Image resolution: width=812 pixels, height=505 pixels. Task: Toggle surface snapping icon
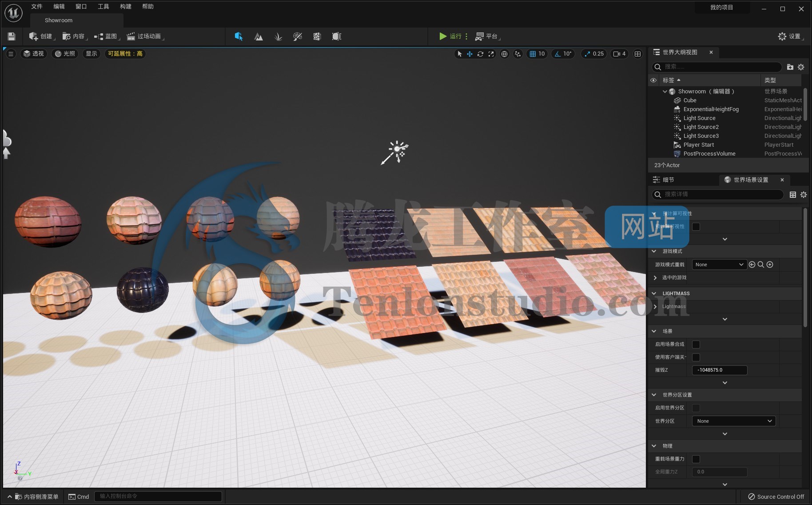pyautogui.click(x=517, y=54)
